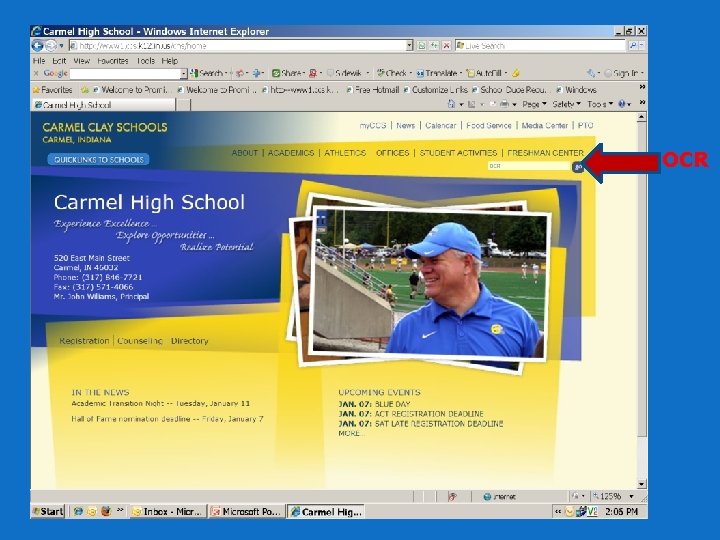Click the popup blocker status bar icon

pos(452,497)
